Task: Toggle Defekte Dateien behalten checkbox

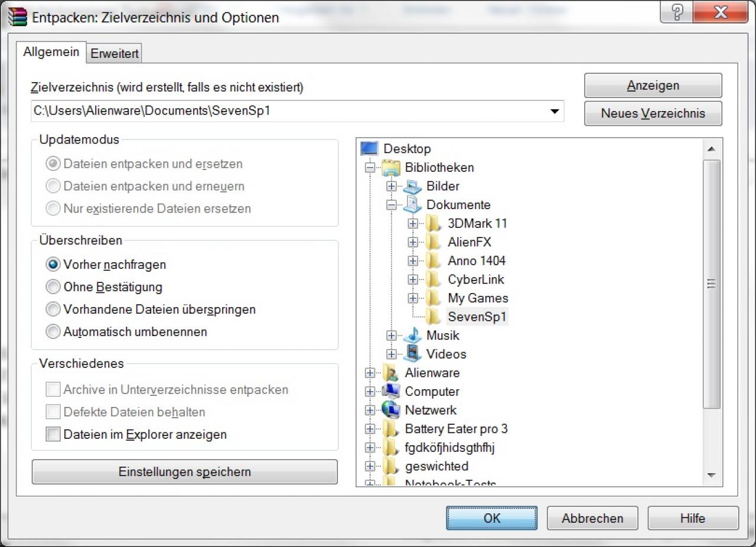Action: point(53,412)
